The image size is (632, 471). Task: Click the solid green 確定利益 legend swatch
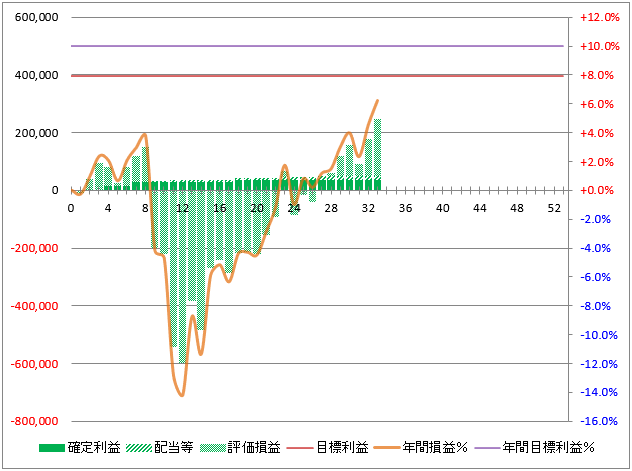[x=52, y=448]
